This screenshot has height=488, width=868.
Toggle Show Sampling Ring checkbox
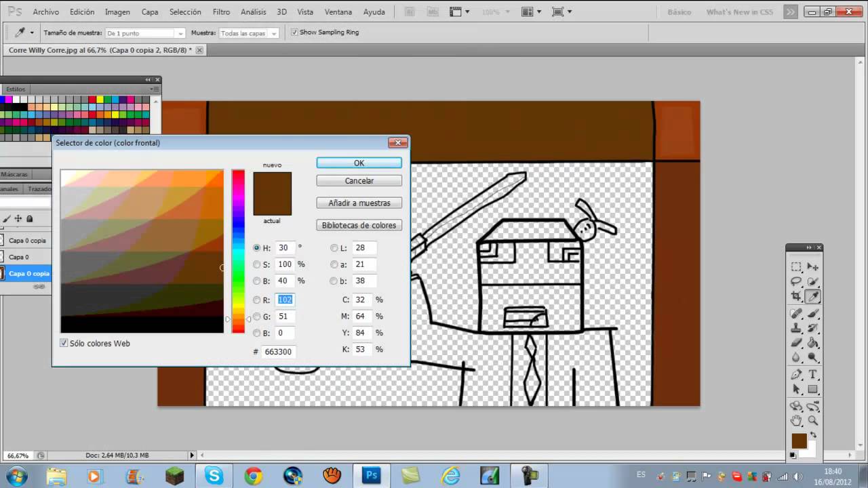[294, 32]
